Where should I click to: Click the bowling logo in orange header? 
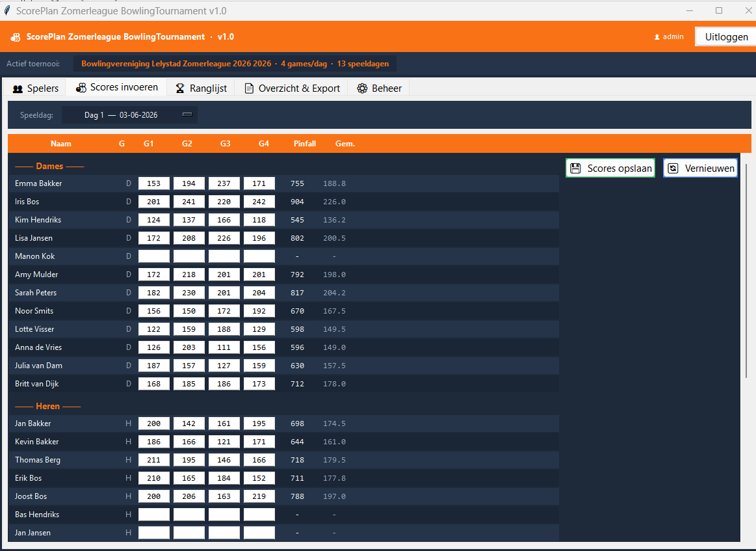pyautogui.click(x=16, y=37)
